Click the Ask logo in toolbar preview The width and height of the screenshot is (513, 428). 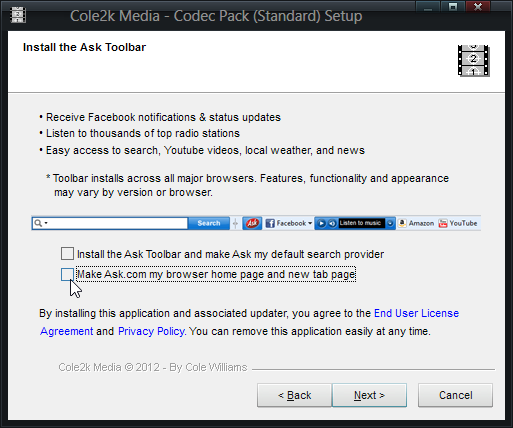point(252,223)
